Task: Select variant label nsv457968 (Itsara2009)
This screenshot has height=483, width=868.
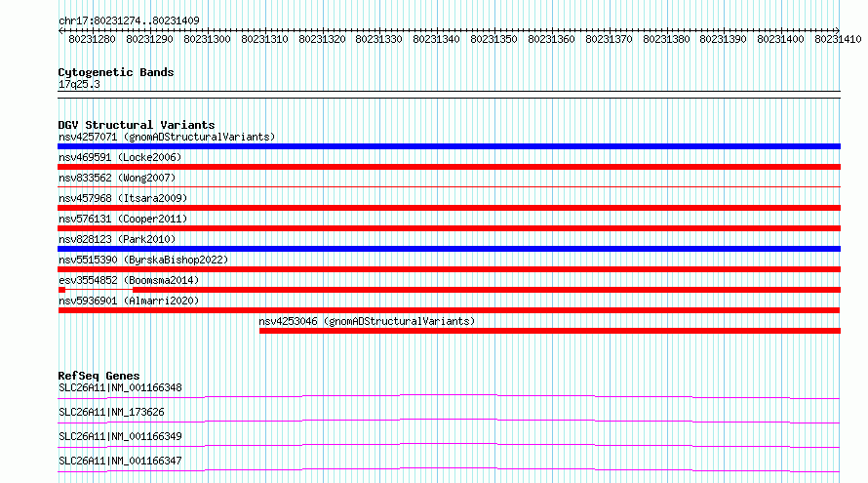Action: [x=123, y=198]
